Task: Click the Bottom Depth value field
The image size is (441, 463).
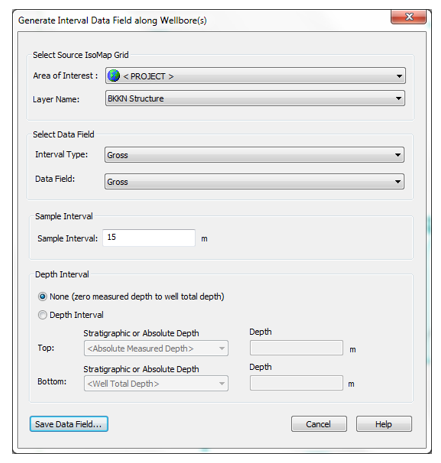Action: click(x=296, y=383)
